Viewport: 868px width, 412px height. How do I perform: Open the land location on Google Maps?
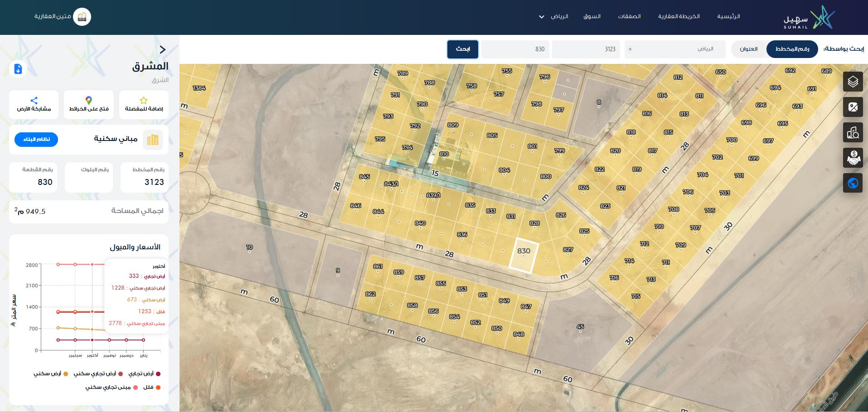89,104
